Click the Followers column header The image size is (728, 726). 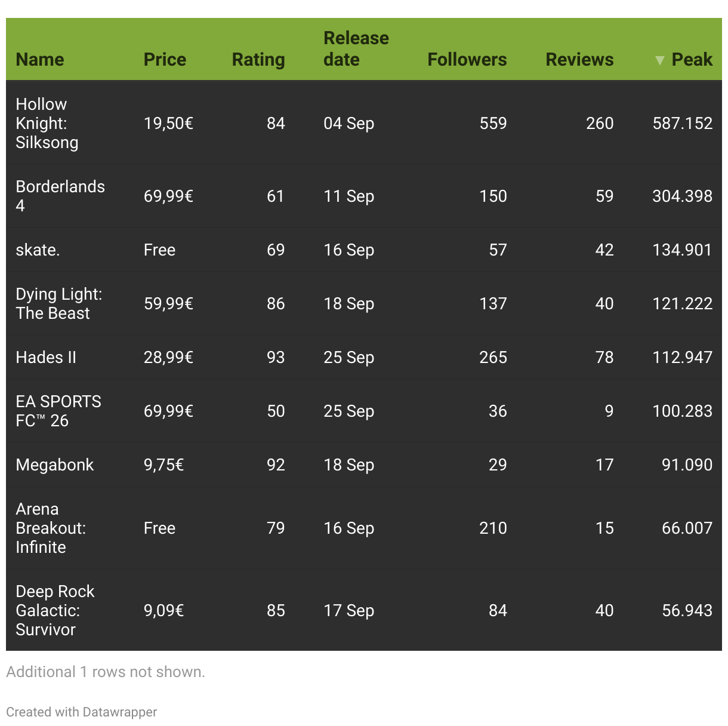click(x=467, y=60)
